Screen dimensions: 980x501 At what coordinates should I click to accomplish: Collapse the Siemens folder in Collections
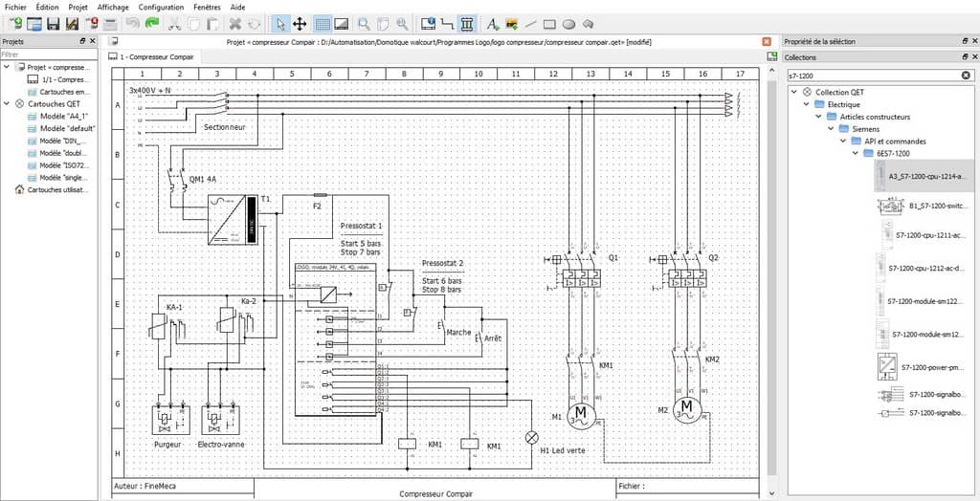[831, 129]
